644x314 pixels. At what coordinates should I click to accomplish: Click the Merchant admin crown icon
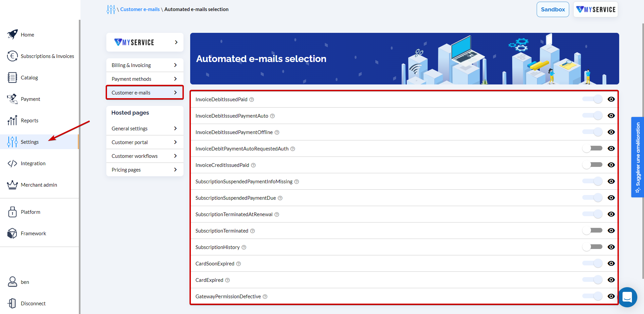pos(12,185)
